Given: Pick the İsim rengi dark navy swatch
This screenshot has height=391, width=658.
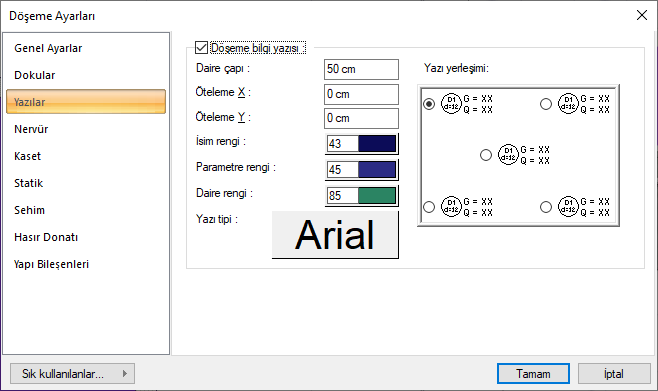Looking at the screenshot, I should pyautogui.click(x=377, y=143).
